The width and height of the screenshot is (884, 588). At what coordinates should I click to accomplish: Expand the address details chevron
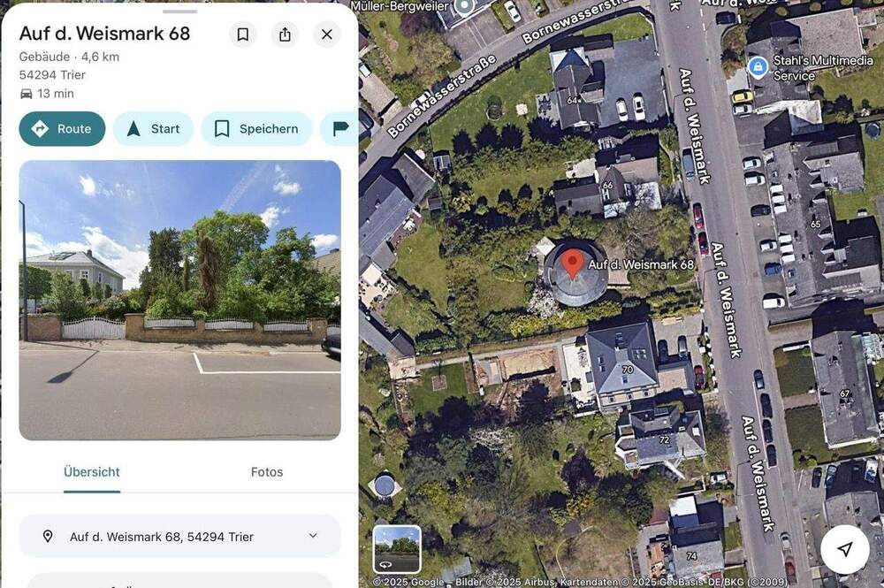point(313,536)
